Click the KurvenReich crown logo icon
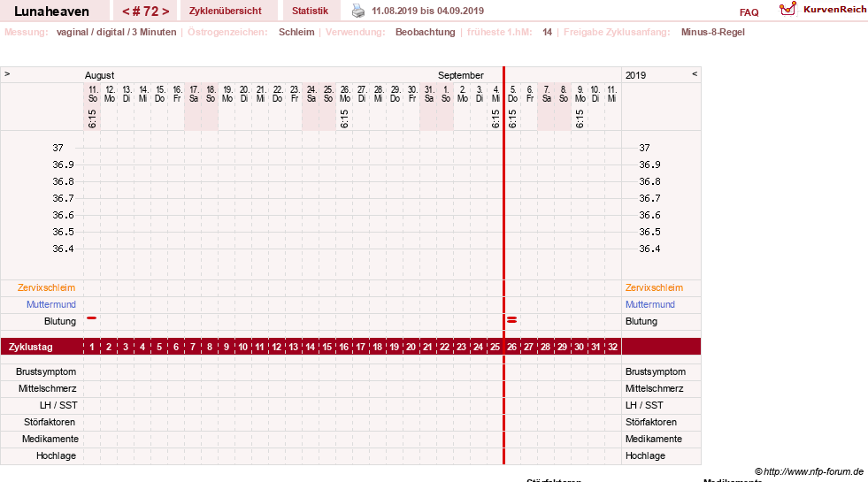The height and width of the screenshot is (482, 868). (787, 9)
